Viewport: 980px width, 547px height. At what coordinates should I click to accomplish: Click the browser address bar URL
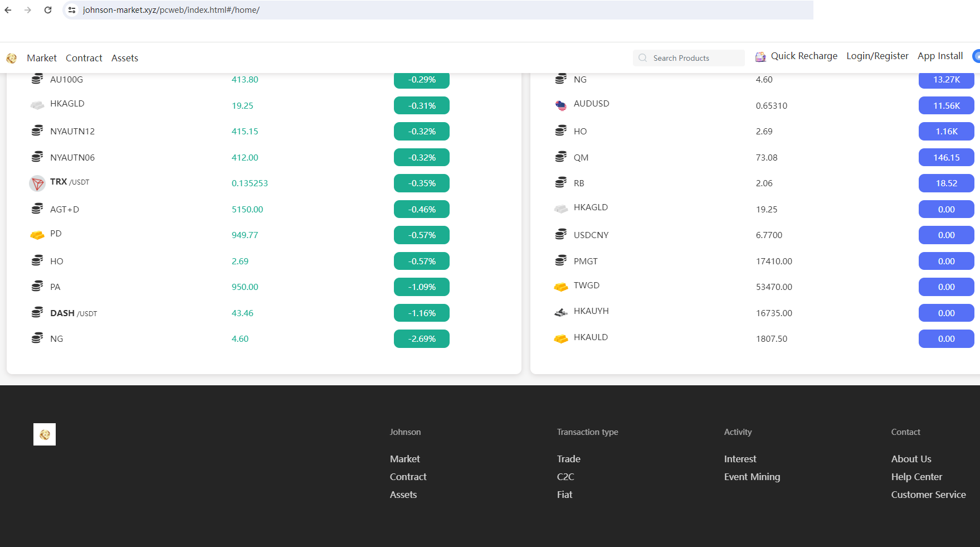pyautogui.click(x=171, y=10)
